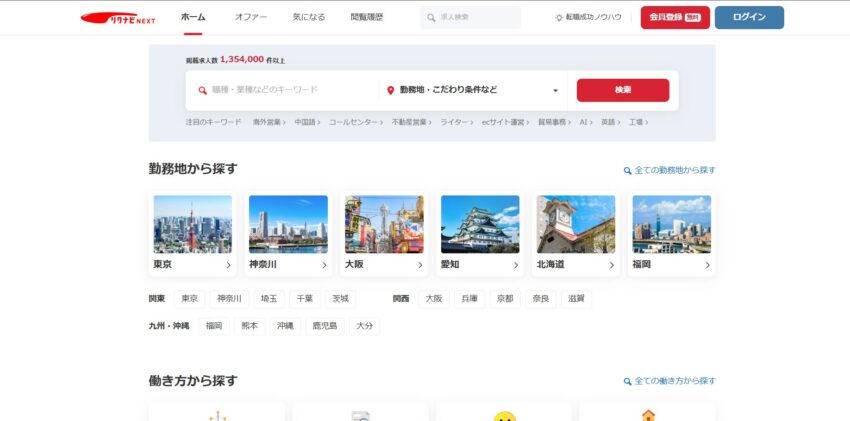Viewport: 850px width, 421px height.
Task: Click the 大阪 castle-area photo thumbnail
Action: (384, 224)
